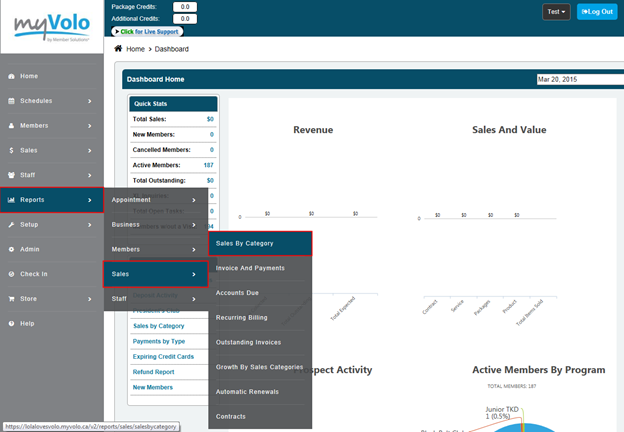Expand the Sales chevron in main sidebar
The image size is (624, 432).
90,150
